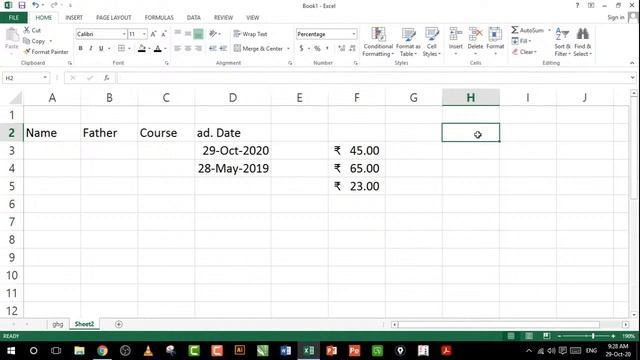Click the Select All corner button
640x360 pixels.
pyautogui.click(x=15, y=98)
